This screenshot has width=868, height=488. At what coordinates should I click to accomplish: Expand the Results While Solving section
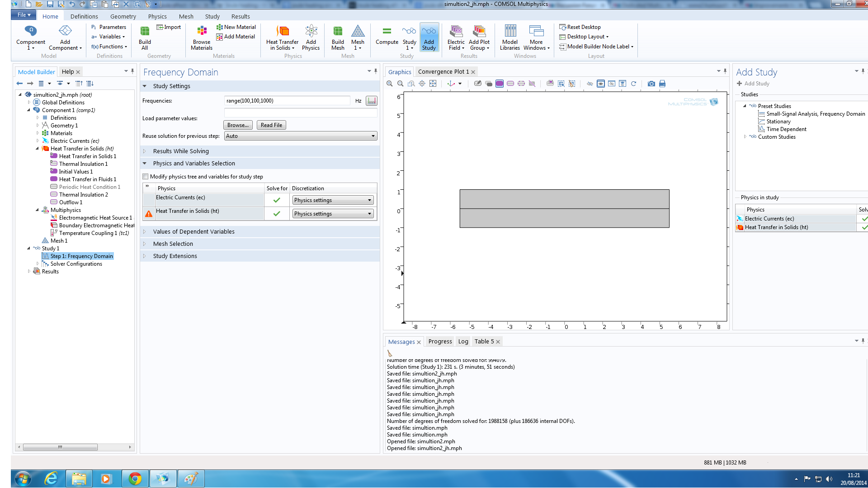tap(181, 151)
